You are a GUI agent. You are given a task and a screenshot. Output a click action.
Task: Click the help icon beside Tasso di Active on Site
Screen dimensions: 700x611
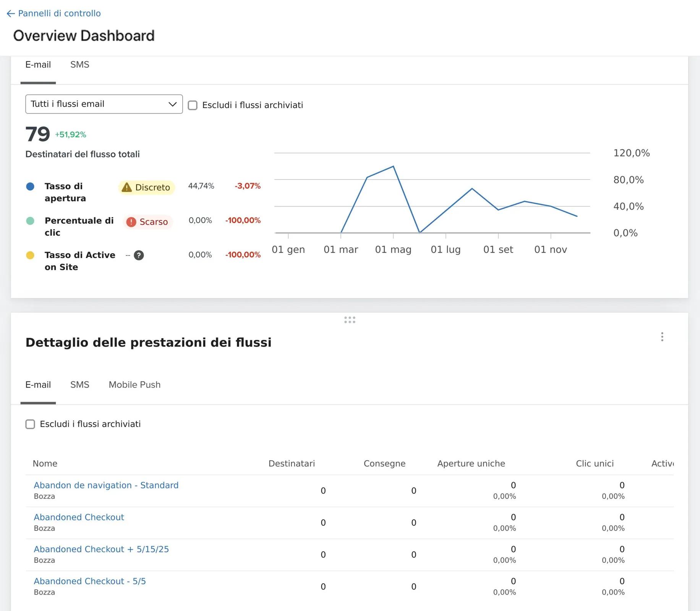coord(139,255)
